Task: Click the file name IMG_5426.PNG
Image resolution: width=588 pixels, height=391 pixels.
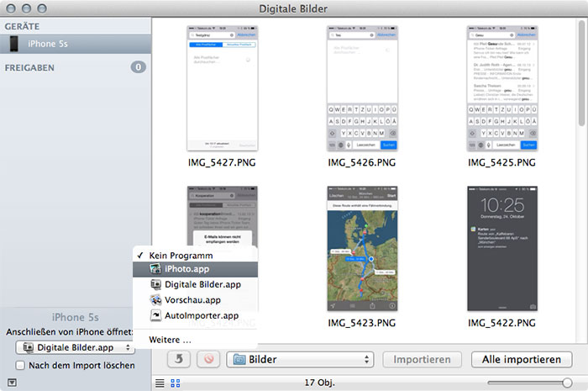Action: tap(362, 162)
